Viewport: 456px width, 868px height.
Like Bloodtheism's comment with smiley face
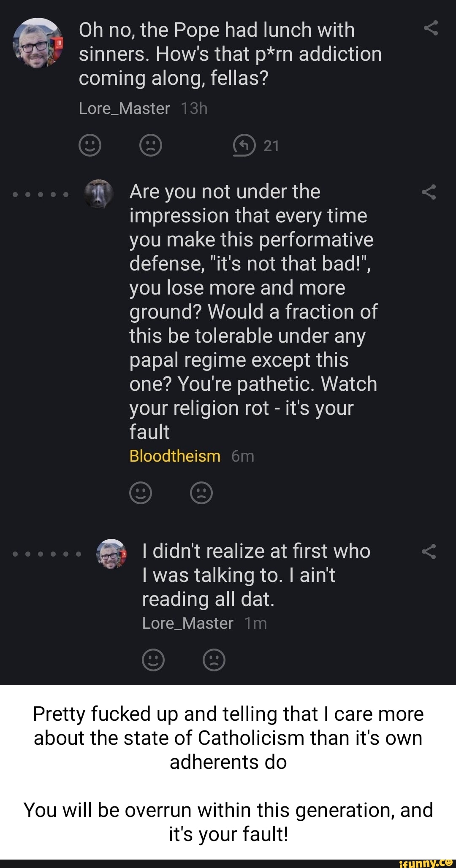(141, 493)
